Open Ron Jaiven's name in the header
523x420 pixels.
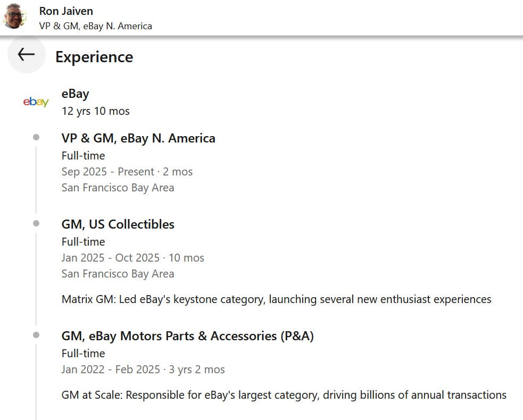(67, 11)
